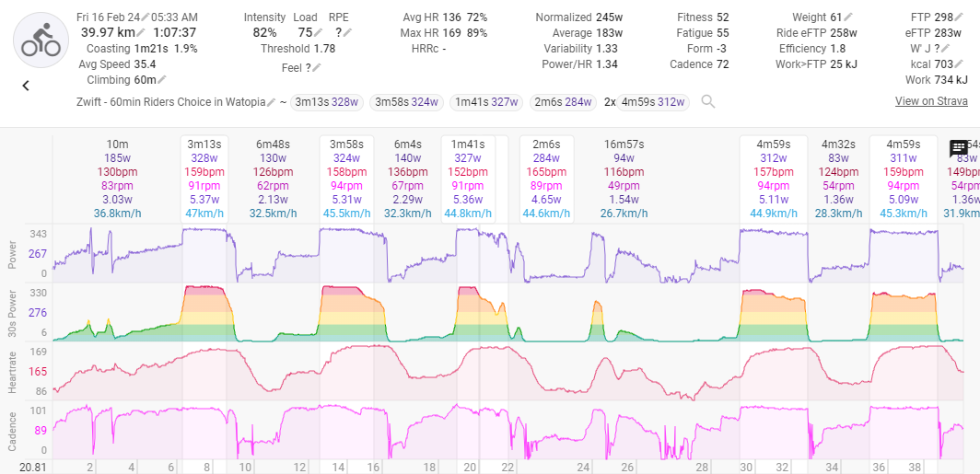Click the Power/HR 1.34 value
The height and width of the screenshot is (474, 980).
pos(606,64)
